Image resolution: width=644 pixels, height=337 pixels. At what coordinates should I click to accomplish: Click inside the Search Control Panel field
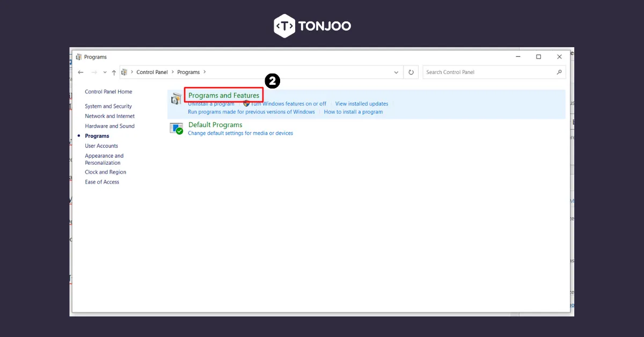pos(483,72)
